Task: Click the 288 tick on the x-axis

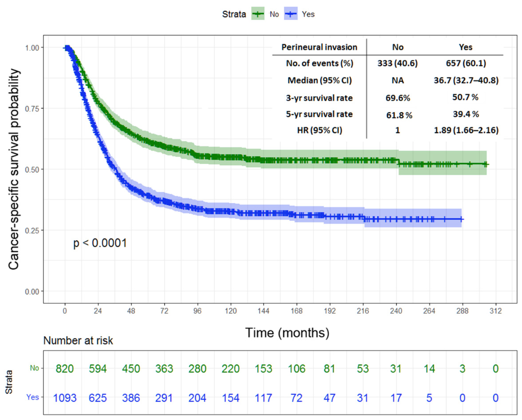Action: click(x=462, y=310)
